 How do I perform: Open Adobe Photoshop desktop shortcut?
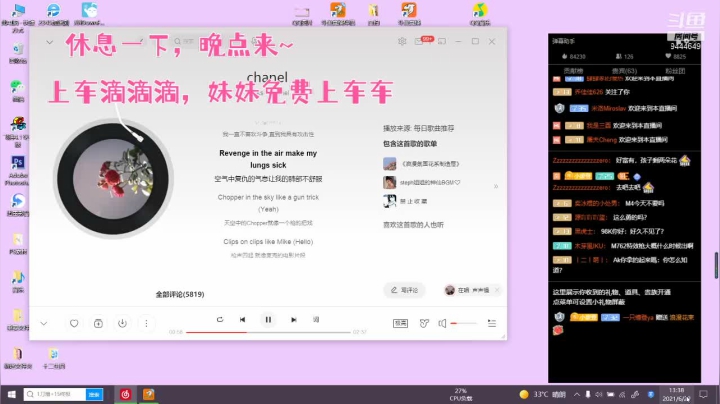pyautogui.click(x=17, y=170)
